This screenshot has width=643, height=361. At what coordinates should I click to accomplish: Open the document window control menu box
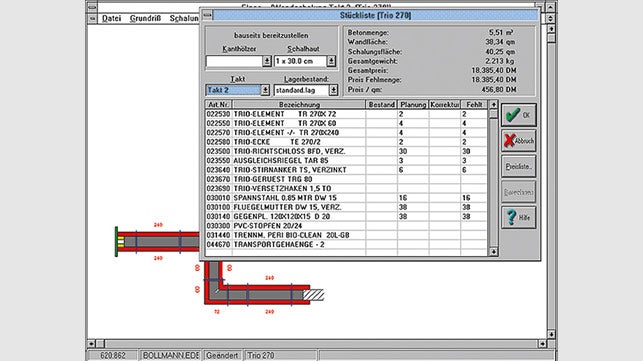pyautogui.click(x=92, y=18)
